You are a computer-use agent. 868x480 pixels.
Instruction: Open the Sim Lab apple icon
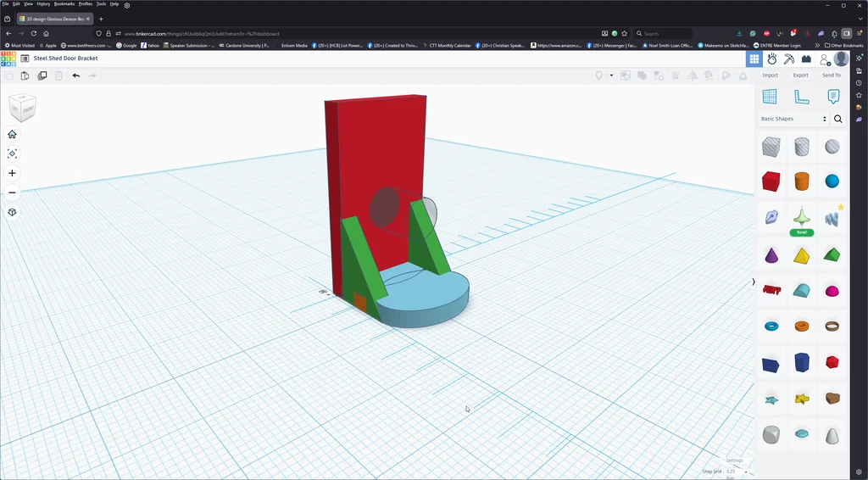click(x=771, y=59)
